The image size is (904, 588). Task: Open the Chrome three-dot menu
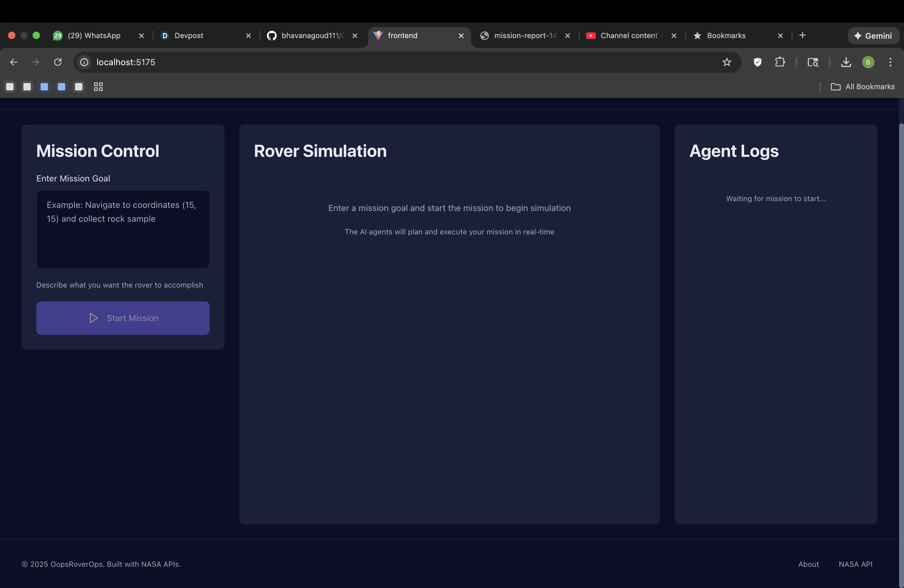[x=890, y=62]
